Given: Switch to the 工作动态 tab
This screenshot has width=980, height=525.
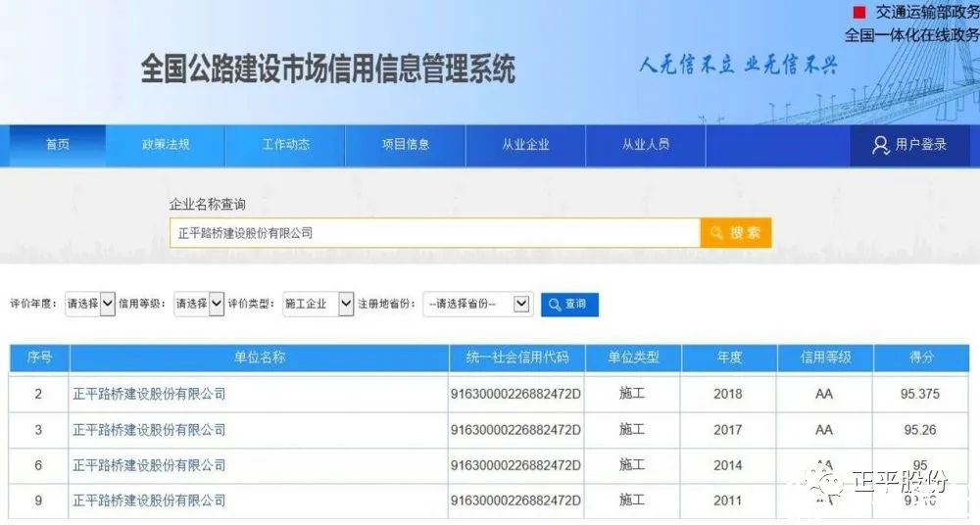Looking at the screenshot, I should click(x=285, y=145).
